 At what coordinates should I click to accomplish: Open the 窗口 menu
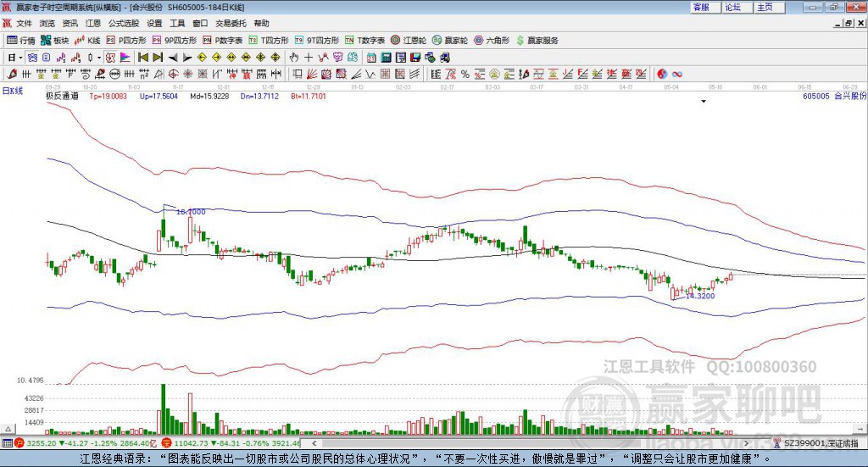[200, 23]
